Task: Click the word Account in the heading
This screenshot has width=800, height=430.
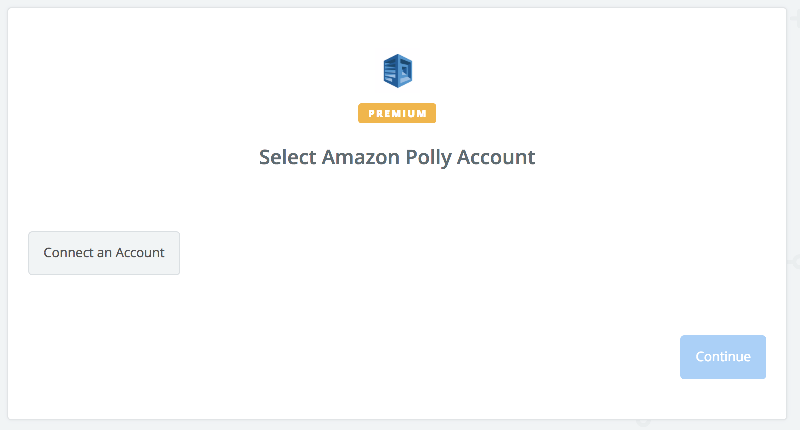Action: [x=496, y=157]
